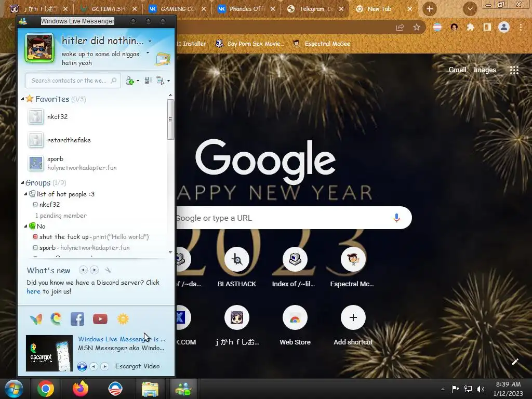532x399 pixels.
Task: Click the customize page pencil icon
Action: [x=515, y=362]
